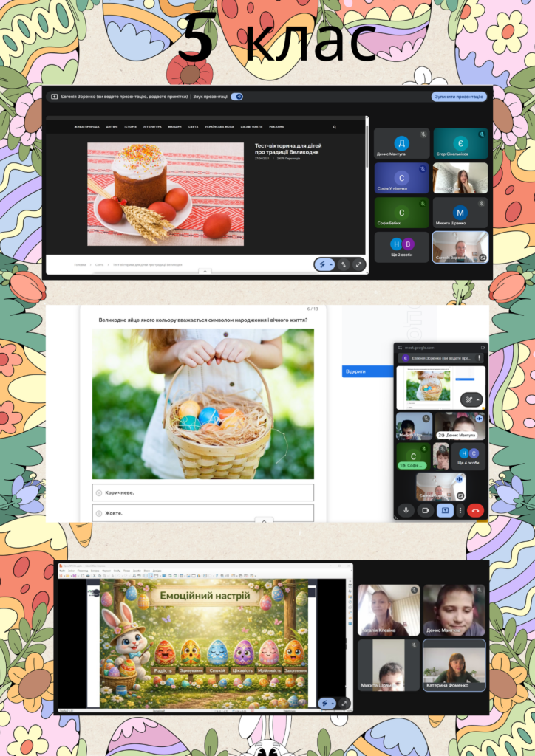
Task: Open the ЖИВА ПРИРОДА menu item
Action: click(86, 127)
